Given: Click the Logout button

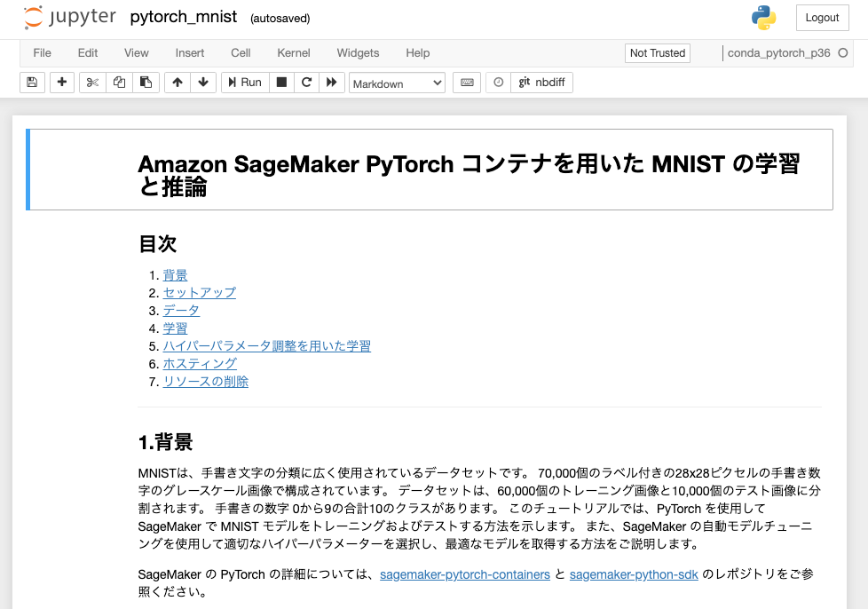Looking at the screenshot, I should [822, 18].
